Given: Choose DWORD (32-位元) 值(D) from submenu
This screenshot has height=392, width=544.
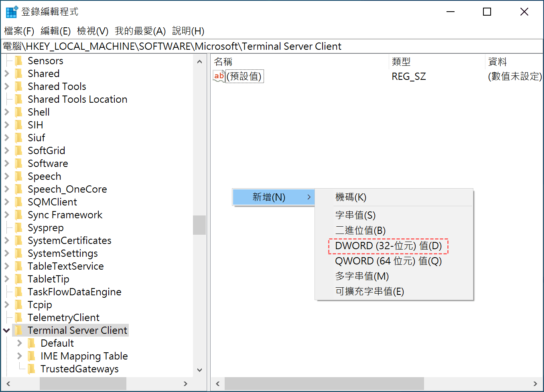Looking at the screenshot, I should [x=388, y=246].
